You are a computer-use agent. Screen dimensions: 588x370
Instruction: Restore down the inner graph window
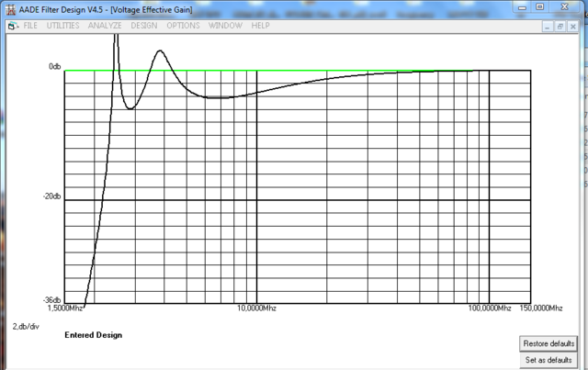[x=561, y=27]
